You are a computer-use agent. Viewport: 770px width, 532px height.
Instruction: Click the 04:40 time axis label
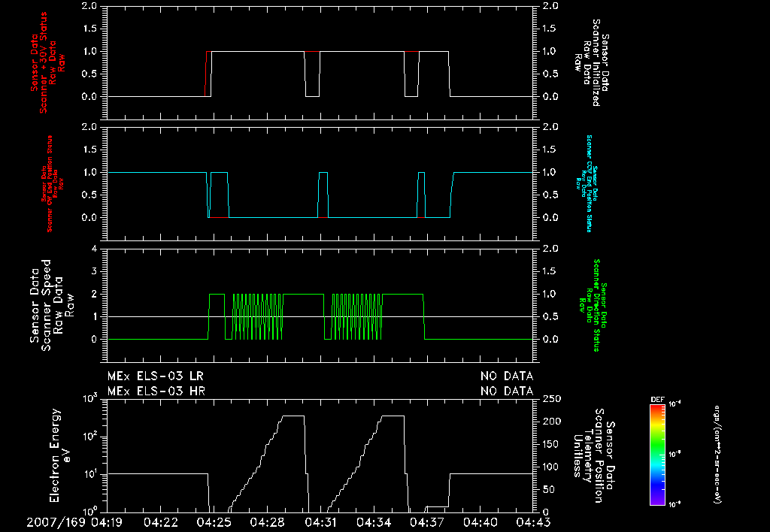point(480,522)
